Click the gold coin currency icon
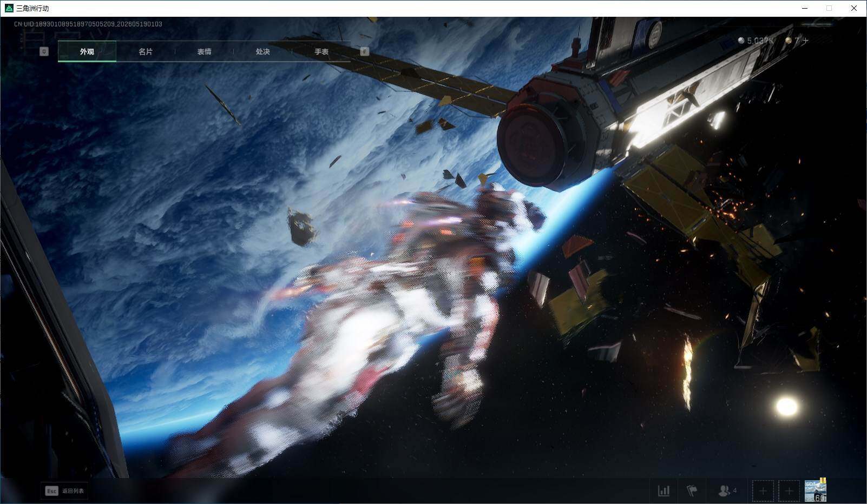The width and height of the screenshot is (867, 504). coord(789,41)
